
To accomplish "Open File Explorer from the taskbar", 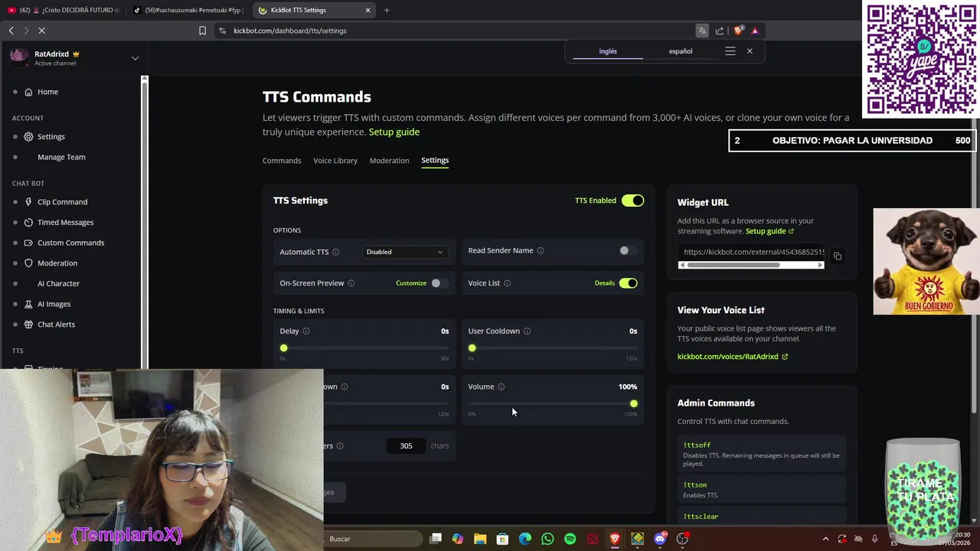I will (x=480, y=539).
